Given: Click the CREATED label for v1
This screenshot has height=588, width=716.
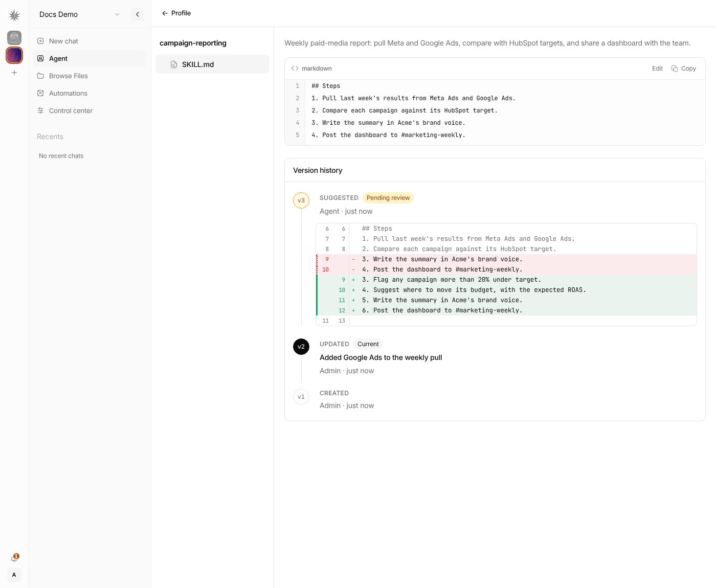Looking at the screenshot, I should pos(334,393).
